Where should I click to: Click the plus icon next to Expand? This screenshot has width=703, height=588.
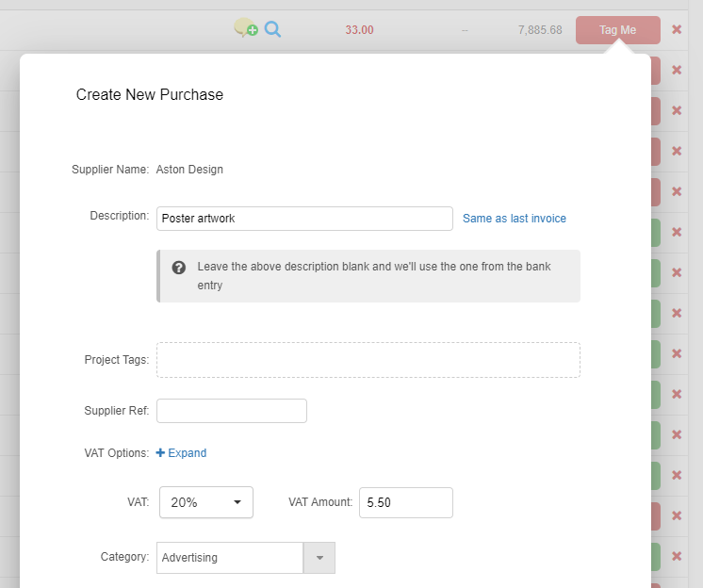[160, 453]
